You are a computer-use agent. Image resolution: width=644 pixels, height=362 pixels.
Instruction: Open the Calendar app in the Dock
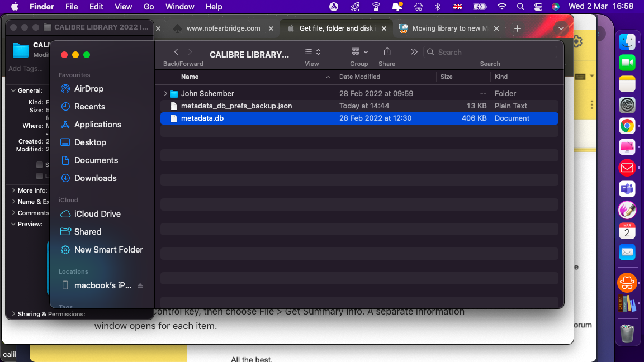coord(627,231)
